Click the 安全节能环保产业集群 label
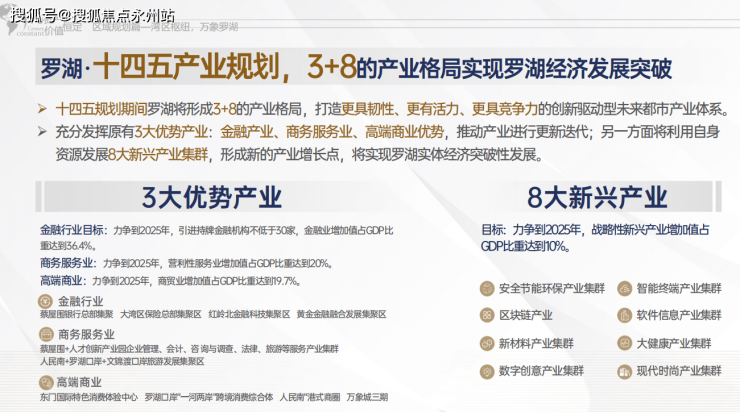Viewport: 740px width, 412px height. tap(552, 288)
